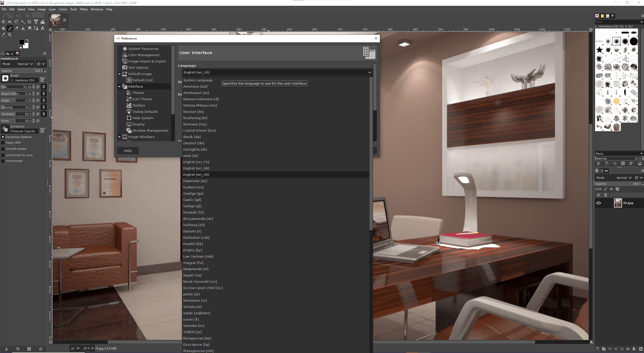The image size is (644, 353).
Task: Choose Deutsch [de] from language list
Action: point(194,143)
